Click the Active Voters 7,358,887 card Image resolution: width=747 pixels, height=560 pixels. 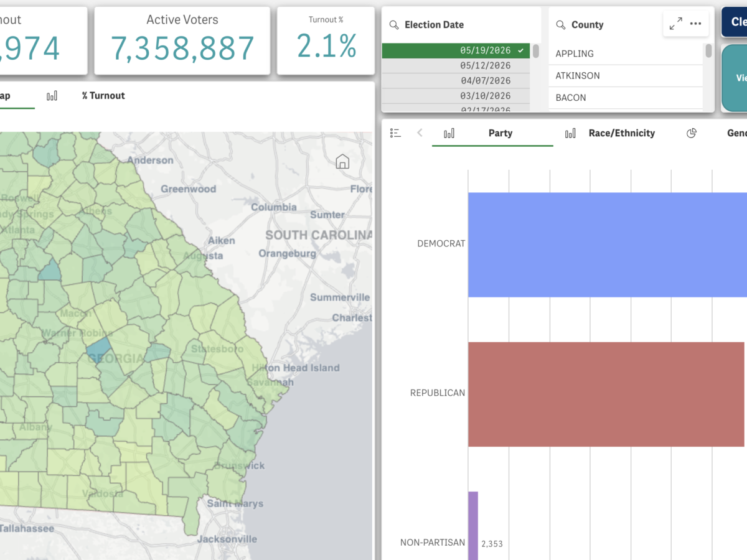[182, 40]
